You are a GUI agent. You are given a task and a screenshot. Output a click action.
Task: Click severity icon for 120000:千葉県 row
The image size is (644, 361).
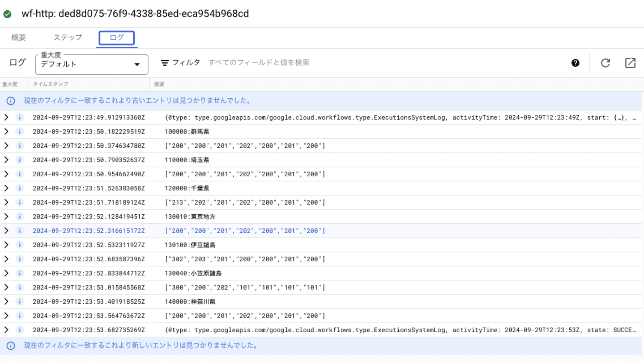(x=20, y=188)
